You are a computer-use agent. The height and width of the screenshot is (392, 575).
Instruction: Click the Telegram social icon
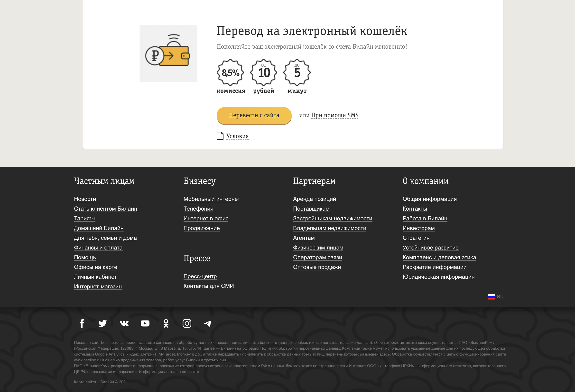(x=208, y=323)
